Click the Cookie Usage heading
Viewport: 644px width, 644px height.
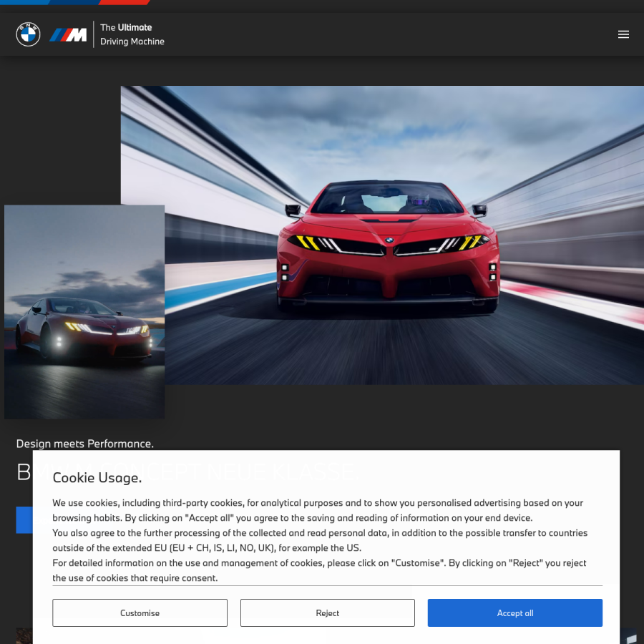coord(97,478)
